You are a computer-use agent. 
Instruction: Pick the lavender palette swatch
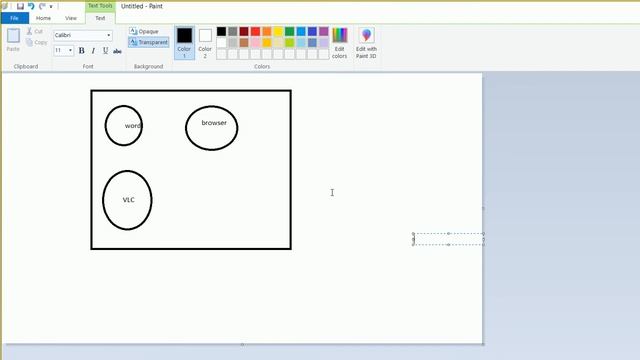point(324,42)
